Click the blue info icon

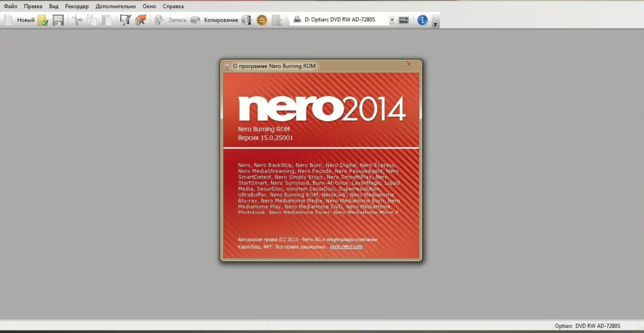422,20
